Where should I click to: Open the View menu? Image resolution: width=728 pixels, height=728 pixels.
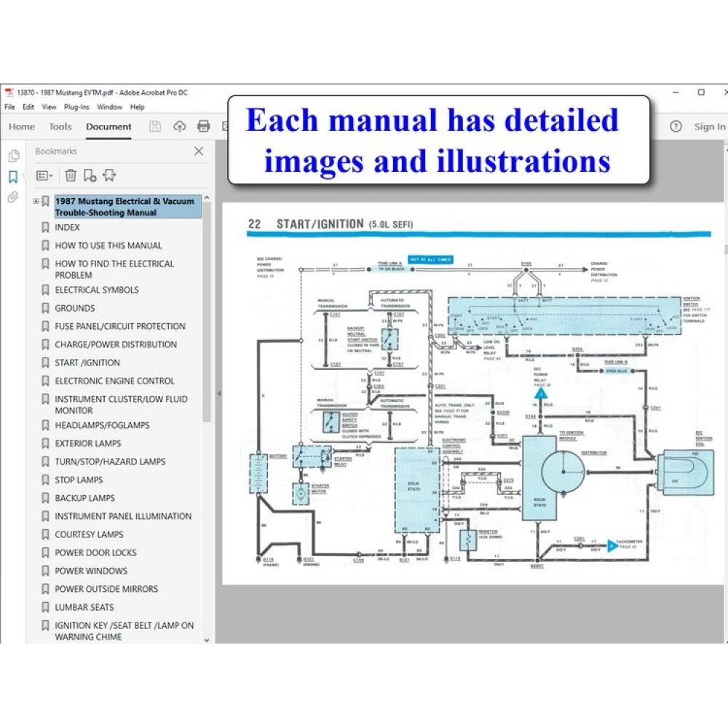click(50, 107)
